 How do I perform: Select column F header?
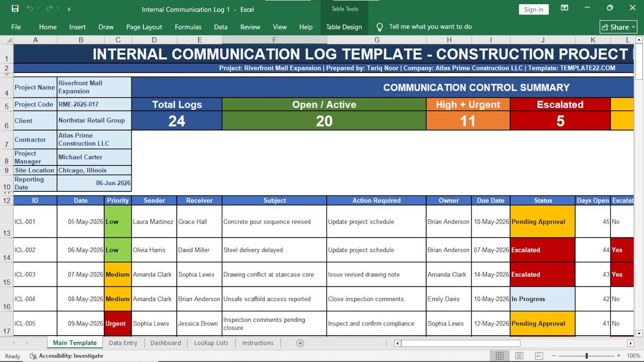[275, 40]
